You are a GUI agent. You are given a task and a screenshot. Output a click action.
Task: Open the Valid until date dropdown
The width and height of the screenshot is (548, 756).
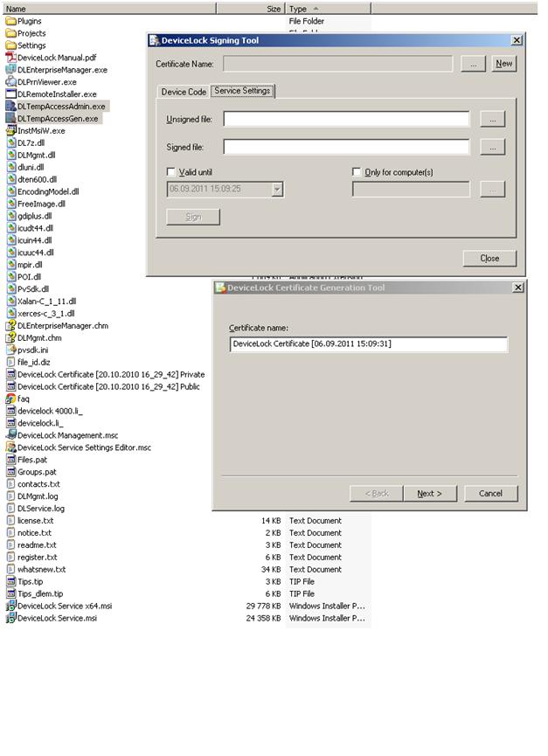tap(277, 190)
